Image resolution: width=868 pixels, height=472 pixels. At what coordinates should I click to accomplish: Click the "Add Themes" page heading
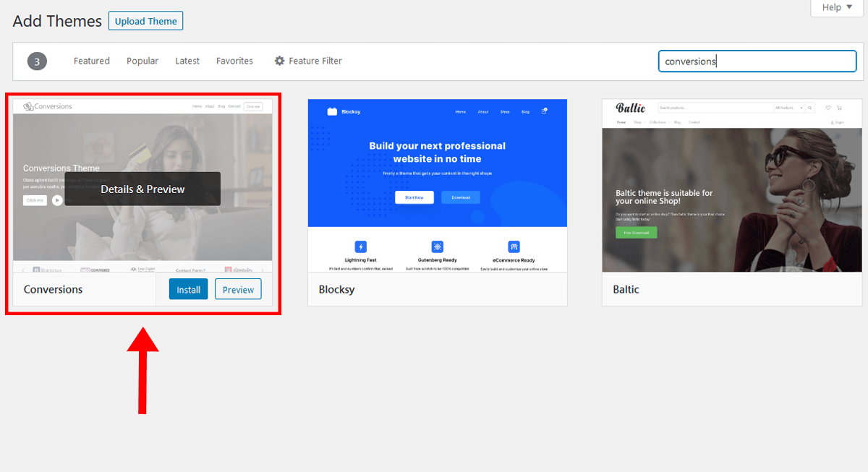[57, 21]
